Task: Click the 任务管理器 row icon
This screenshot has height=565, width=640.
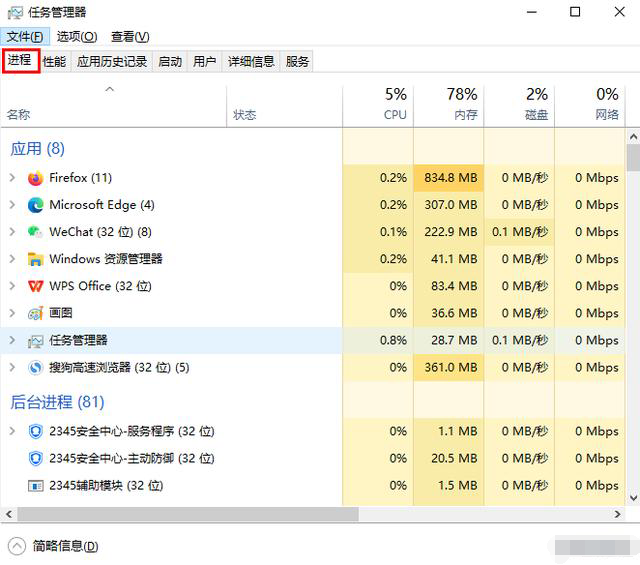Action: (x=36, y=340)
